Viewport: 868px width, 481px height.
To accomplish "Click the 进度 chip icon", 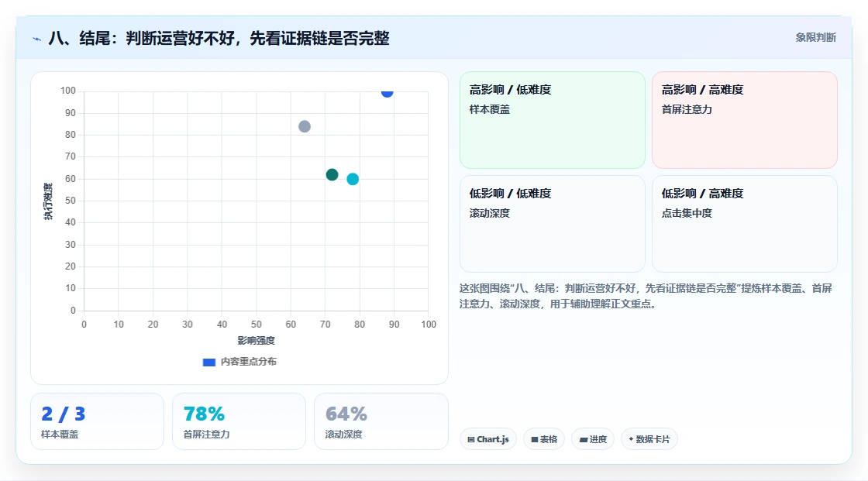I will (x=584, y=440).
